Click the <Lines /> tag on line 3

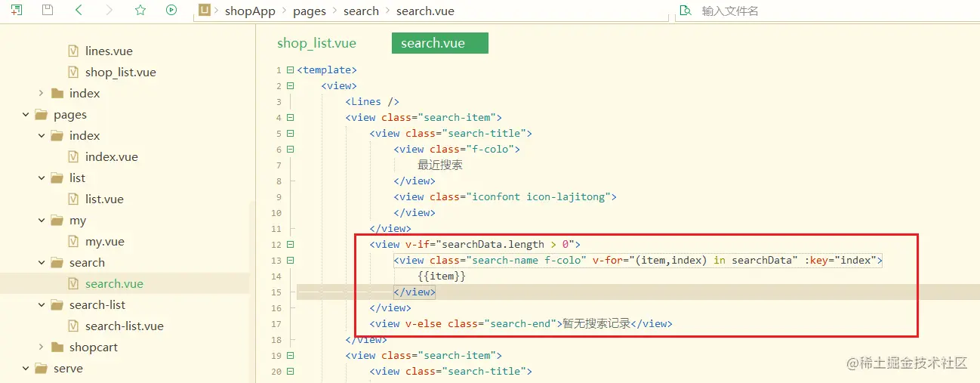coord(372,102)
